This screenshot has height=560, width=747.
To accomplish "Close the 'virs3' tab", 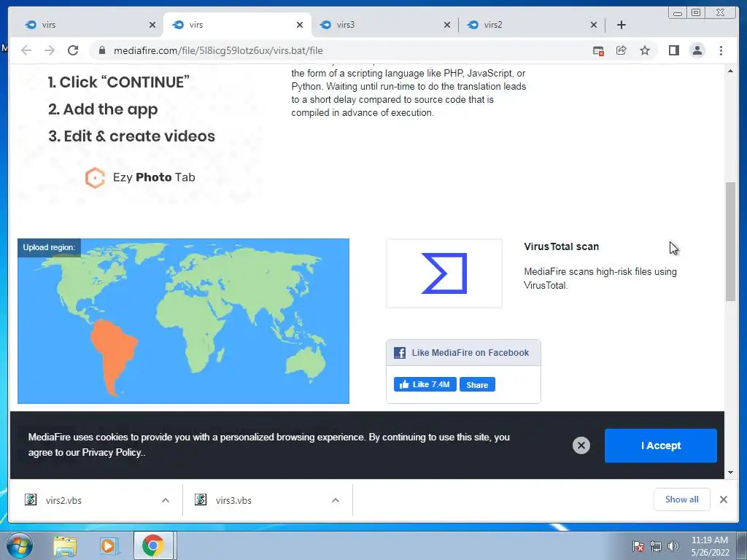I will click(447, 25).
